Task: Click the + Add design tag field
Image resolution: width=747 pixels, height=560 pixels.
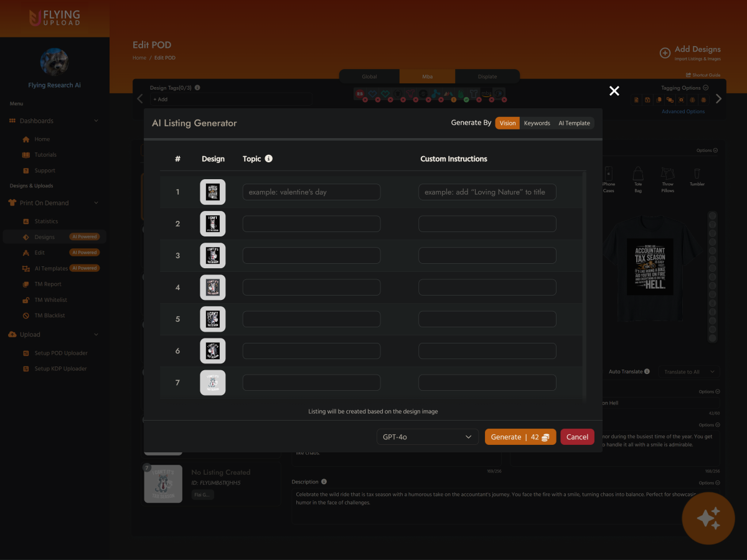Action: tap(230, 99)
